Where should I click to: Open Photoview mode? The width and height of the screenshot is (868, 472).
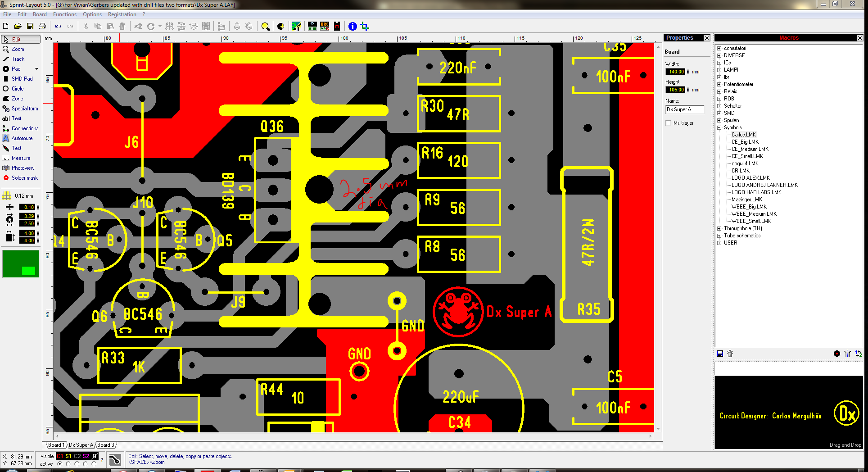pos(21,168)
